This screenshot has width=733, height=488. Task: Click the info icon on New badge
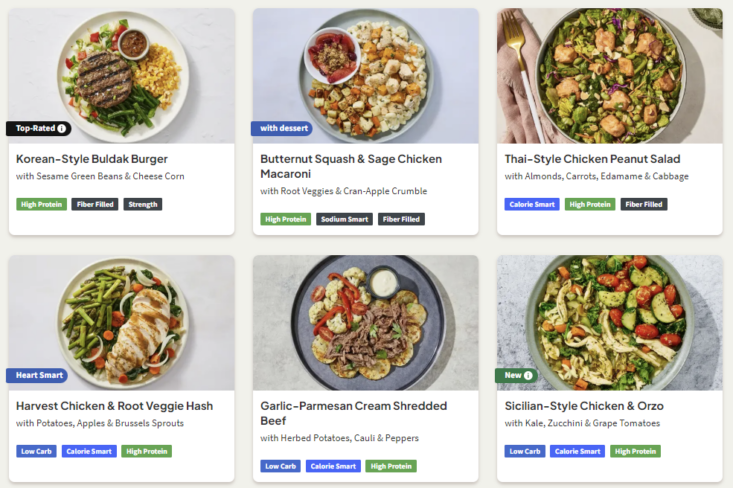(x=528, y=375)
